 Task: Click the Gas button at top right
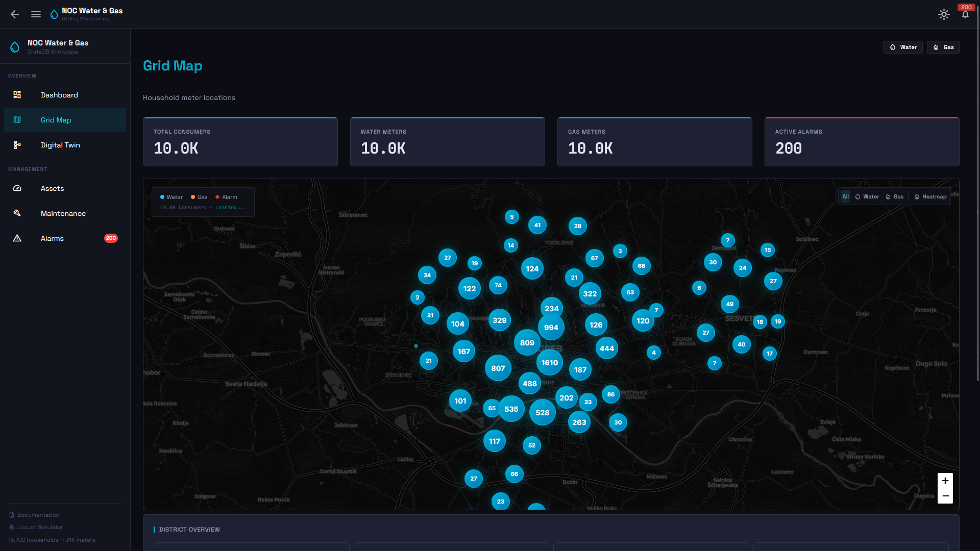(943, 47)
